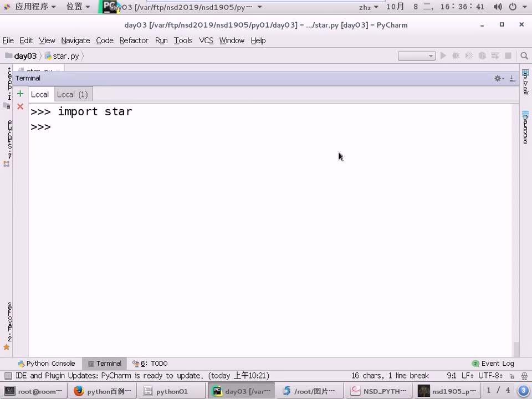The width and height of the screenshot is (532, 399).
Task: Switch to NSD_PYTH taskbar window
Action: point(378,391)
